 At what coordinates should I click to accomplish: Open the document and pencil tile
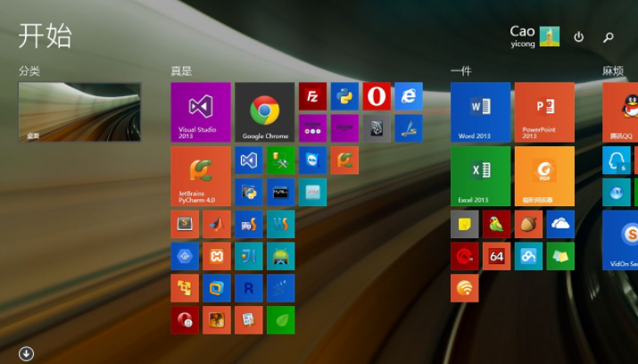[249, 320]
